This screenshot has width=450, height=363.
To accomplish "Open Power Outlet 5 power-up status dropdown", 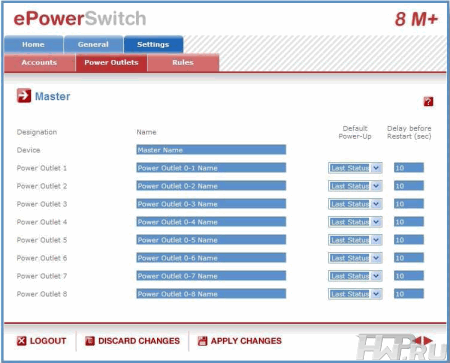I will pos(355,240).
